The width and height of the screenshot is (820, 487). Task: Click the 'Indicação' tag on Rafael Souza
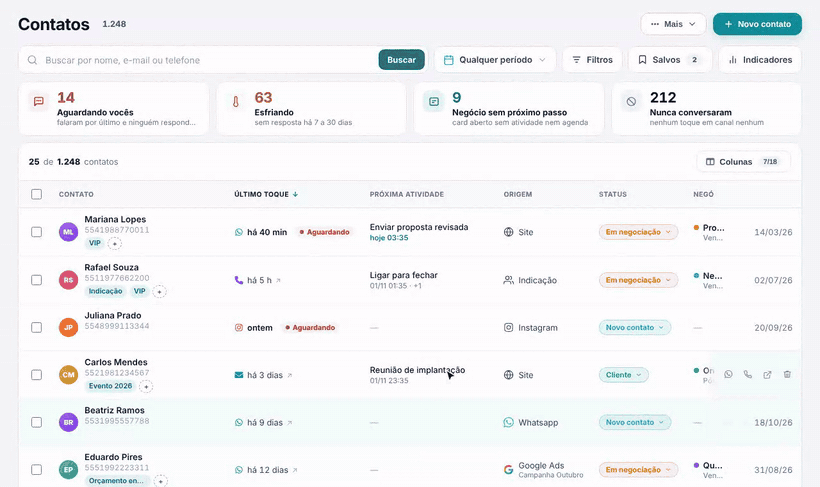[x=105, y=291]
